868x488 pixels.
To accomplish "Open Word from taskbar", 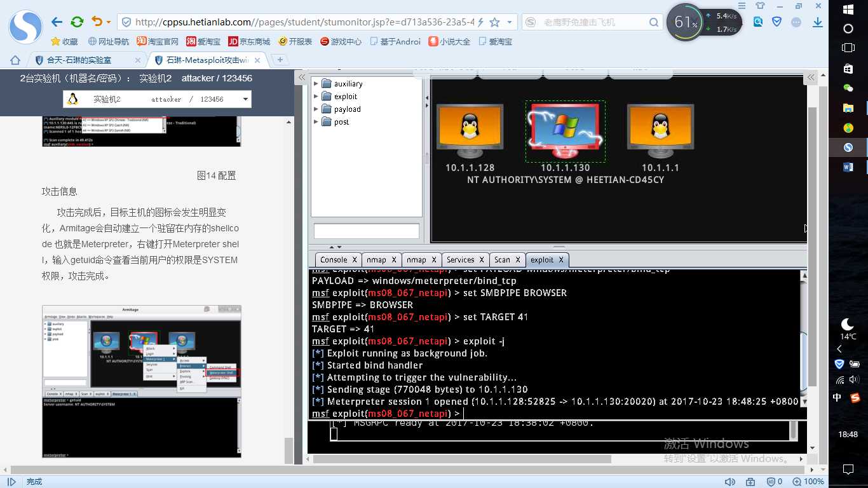I will point(848,167).
